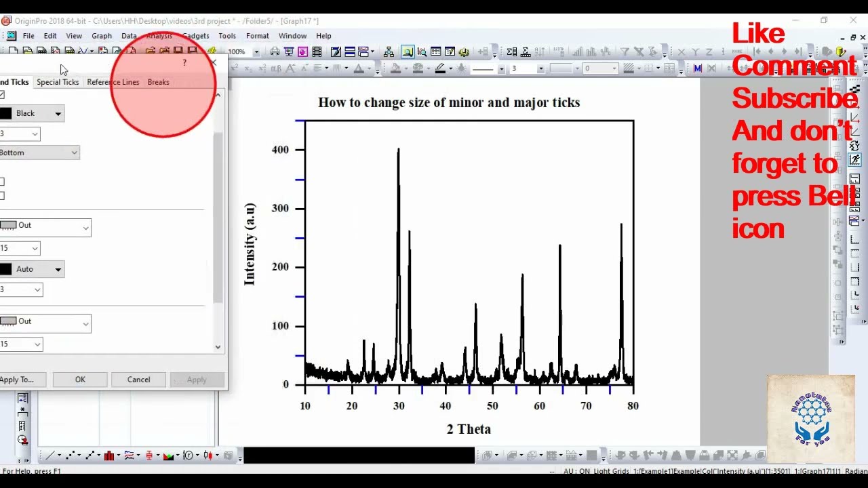The width and height of the screenshot is (868, 488).
Task: Click the 2 Theta axis title
Action: [469, 429]
